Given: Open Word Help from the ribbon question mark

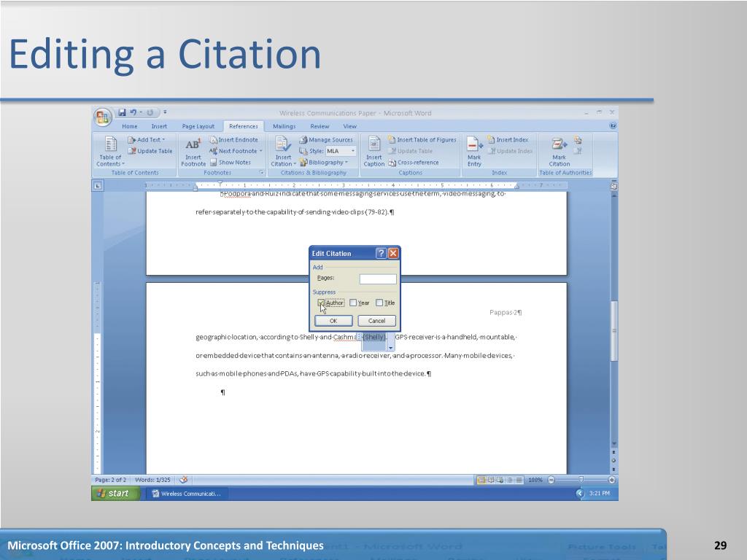Looking at the screenshot, I should click(613, 125).
